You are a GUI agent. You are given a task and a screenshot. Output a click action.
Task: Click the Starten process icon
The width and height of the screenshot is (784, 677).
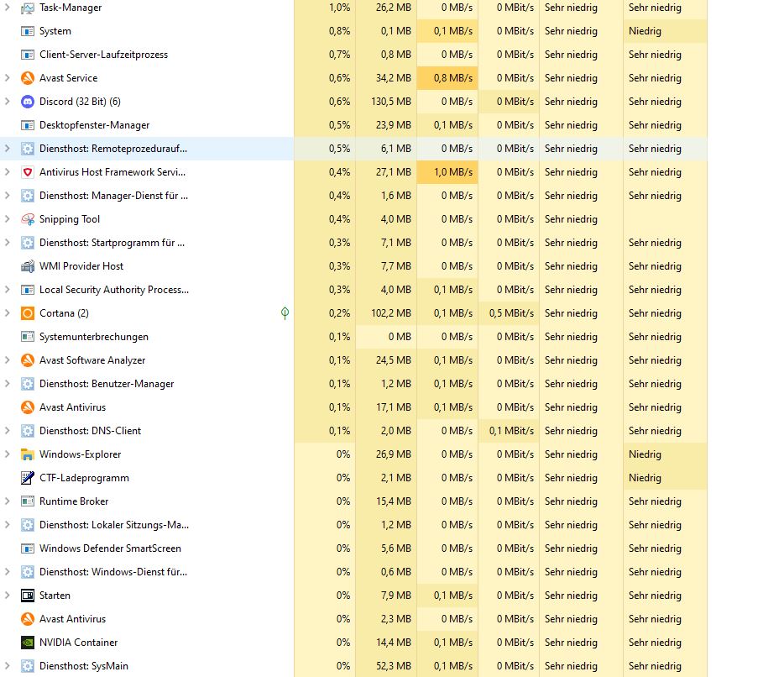point(28,596)
